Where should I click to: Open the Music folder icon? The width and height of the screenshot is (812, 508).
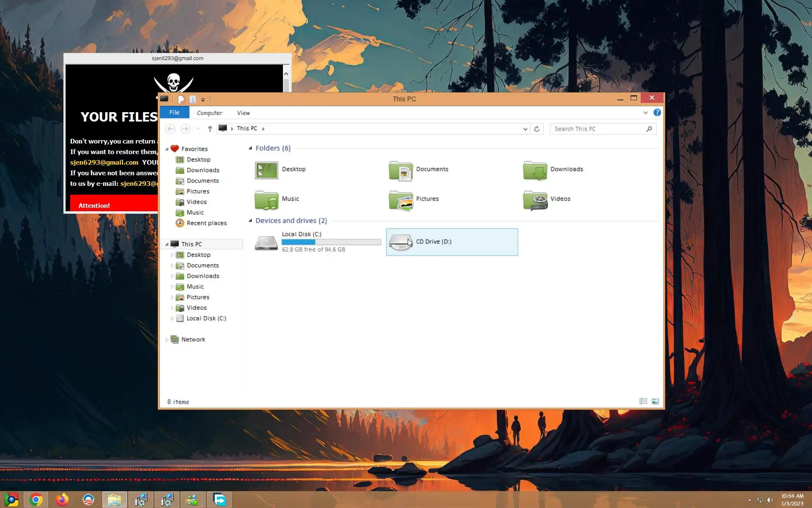click(266, 200)
